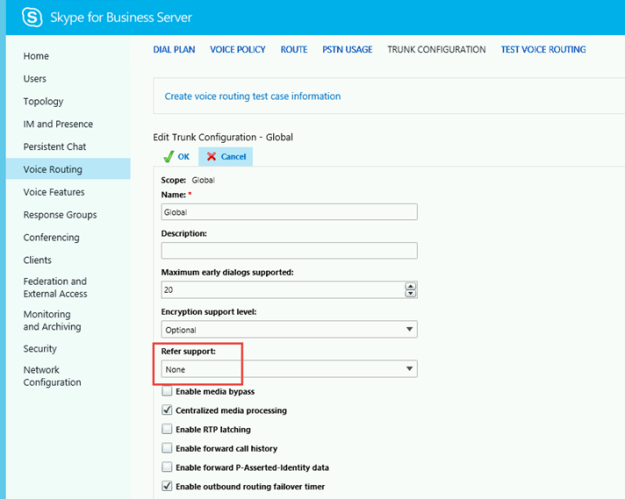Check Enable forward P-Asserted-Identity data
This screenshot has width=625, height=499.
point(167,468)
